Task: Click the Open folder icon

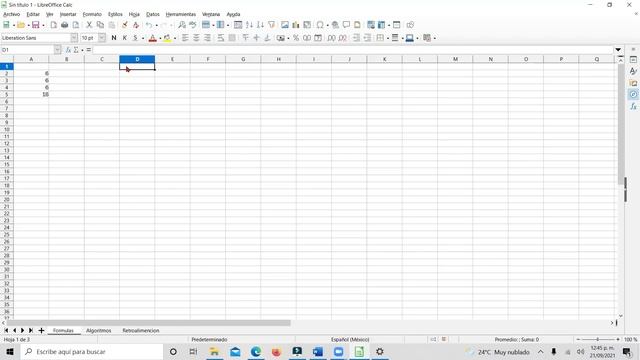Action: point(21,25)
